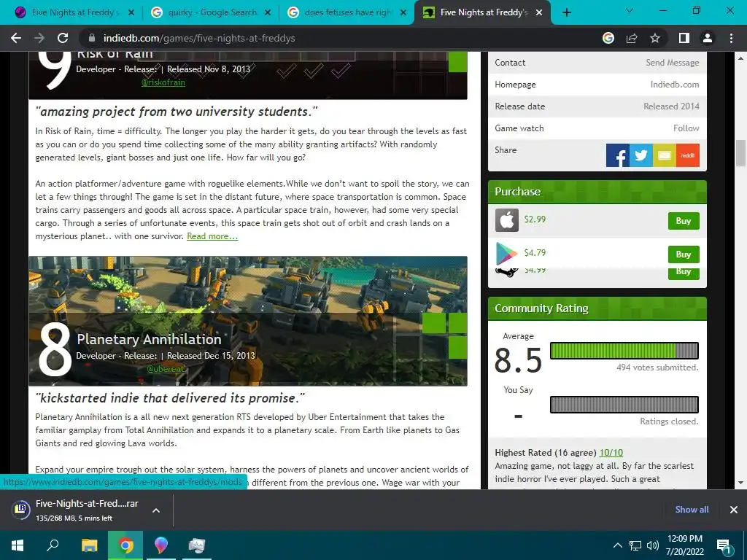Select the active Five Nights at Freddy's tab
Screen dimensions: 747x560
tap(482, 12)
